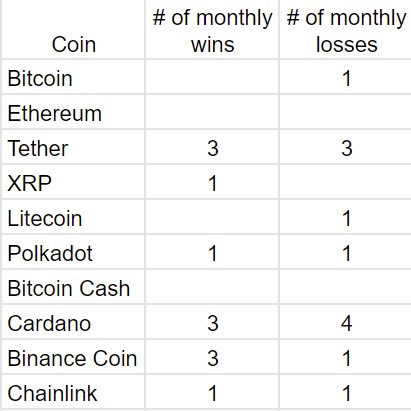
Task: Click the Polkadot name cell
Action: point(73,252)
